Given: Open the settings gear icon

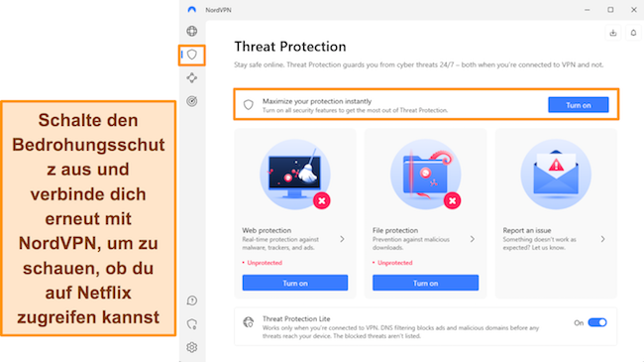Looking at the screenshot, I should coord(192,347).
